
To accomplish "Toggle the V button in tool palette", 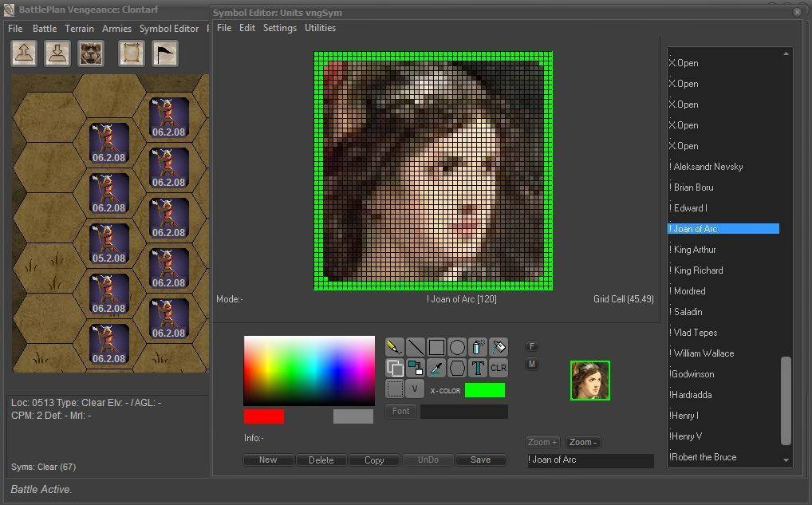I will coord(415,389).
